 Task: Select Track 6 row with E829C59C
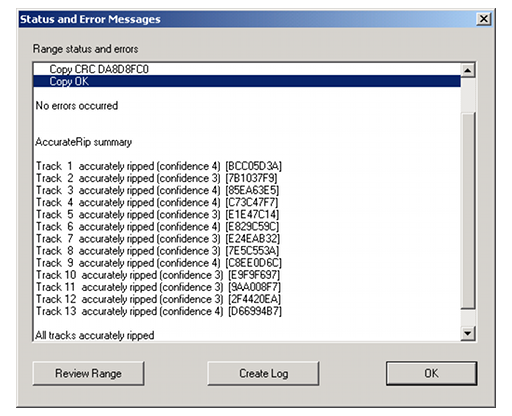(x=247, y=227)
